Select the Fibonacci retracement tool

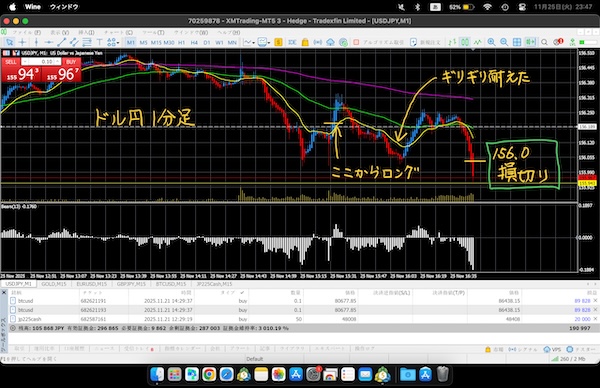(87, 42)
